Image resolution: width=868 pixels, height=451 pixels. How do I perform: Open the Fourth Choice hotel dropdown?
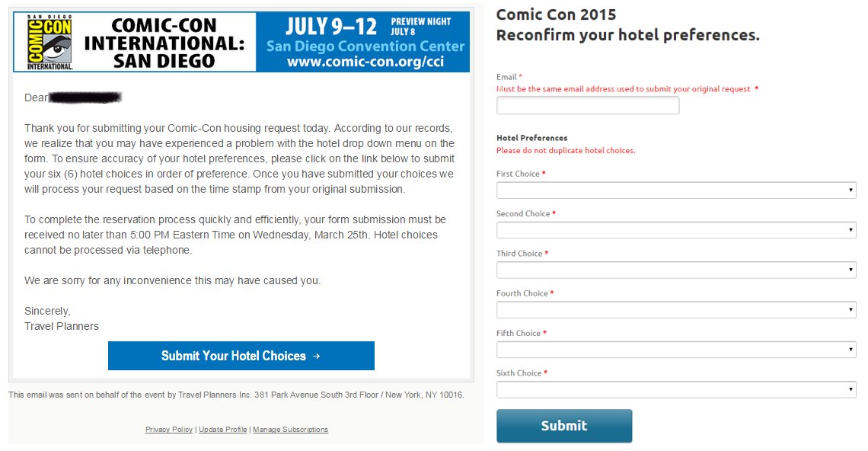tap(676, 310)
